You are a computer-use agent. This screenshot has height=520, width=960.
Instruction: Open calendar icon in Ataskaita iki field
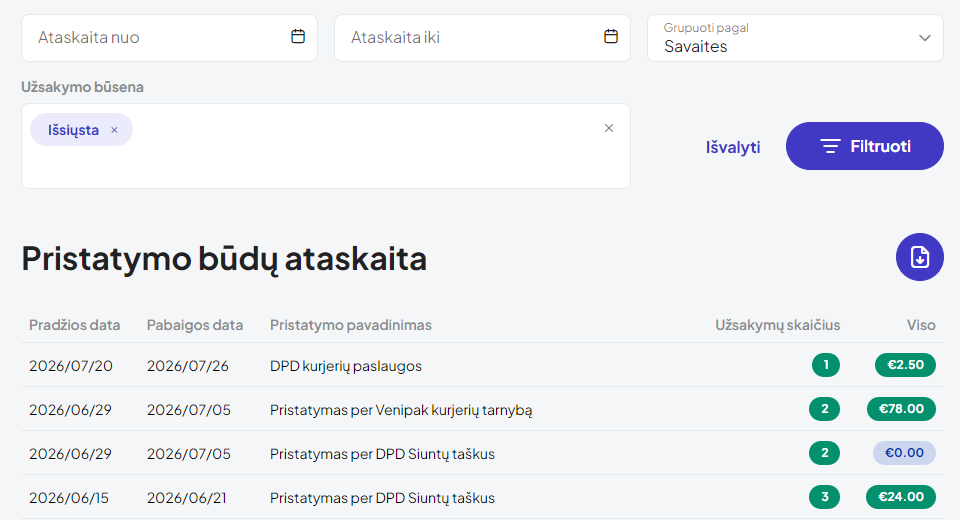(611, 37)
